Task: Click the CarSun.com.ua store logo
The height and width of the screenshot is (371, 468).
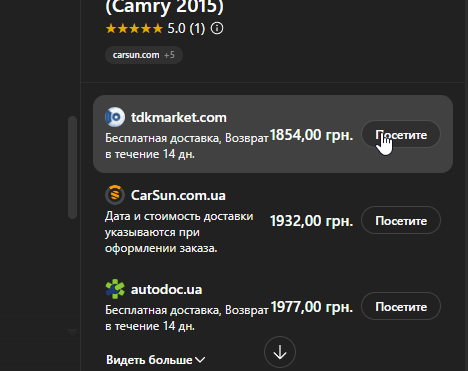Action: (115, 195)
